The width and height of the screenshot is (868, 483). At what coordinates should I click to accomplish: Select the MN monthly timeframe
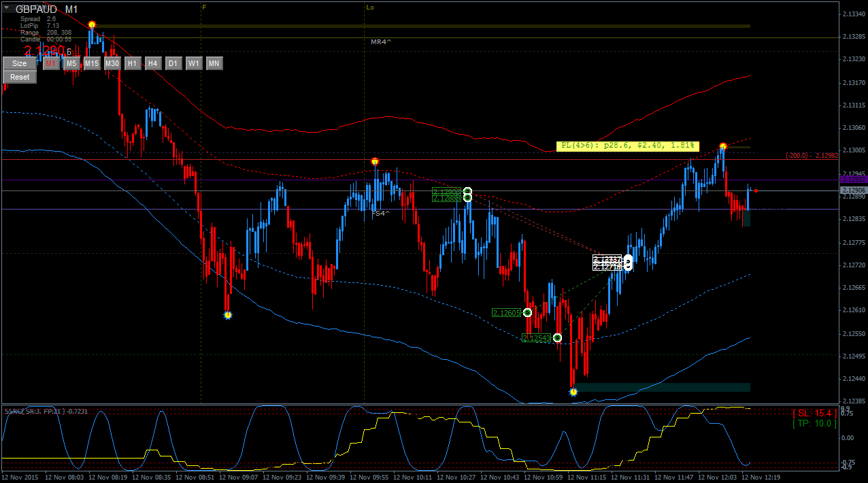point(214,63)
